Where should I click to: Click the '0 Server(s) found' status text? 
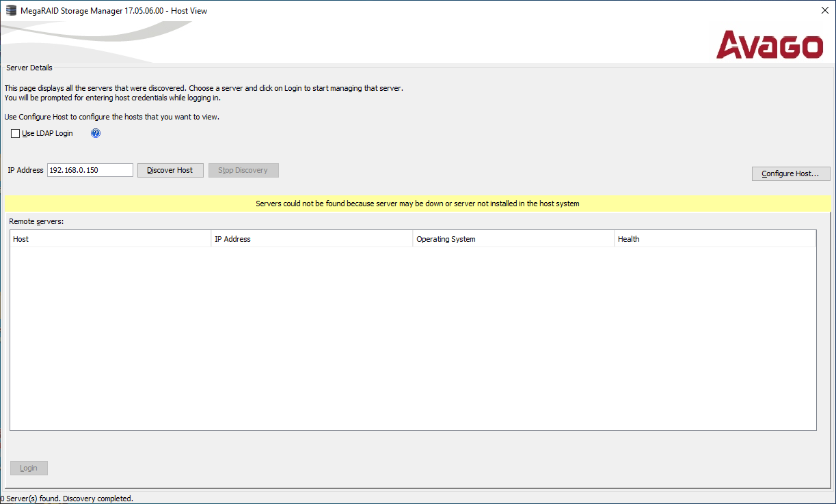coord(67,499)
